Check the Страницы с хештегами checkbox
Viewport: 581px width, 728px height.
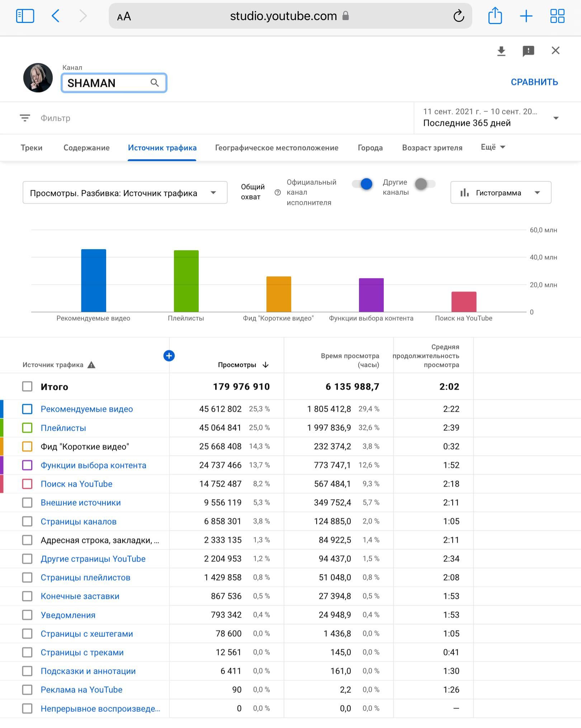27,634
